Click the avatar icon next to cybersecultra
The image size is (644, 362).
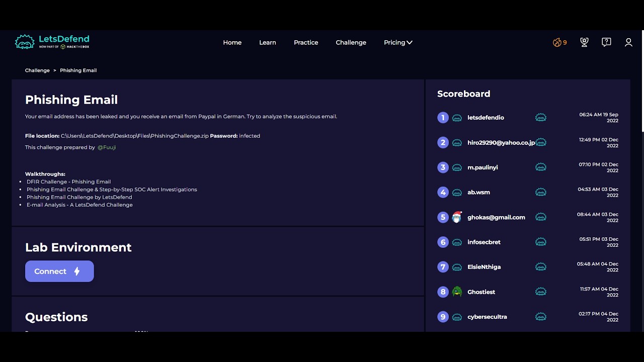(x=457, y=317)
